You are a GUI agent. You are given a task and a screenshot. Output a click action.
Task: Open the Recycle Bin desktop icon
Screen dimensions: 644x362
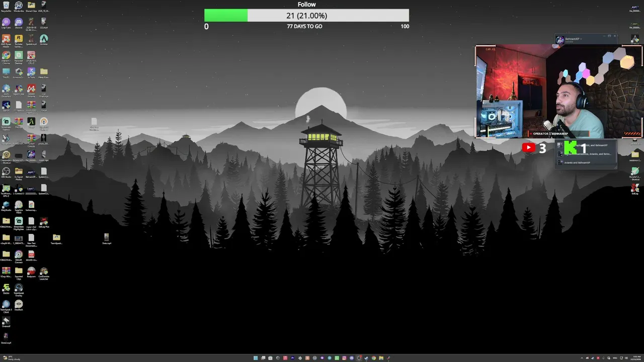6,7
